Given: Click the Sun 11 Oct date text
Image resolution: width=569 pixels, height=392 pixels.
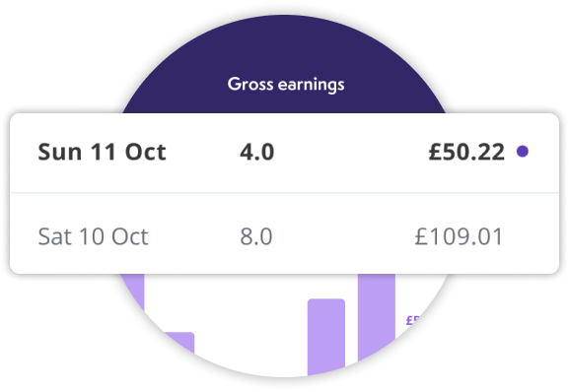Looking at the screenshot, I should 102,152.
